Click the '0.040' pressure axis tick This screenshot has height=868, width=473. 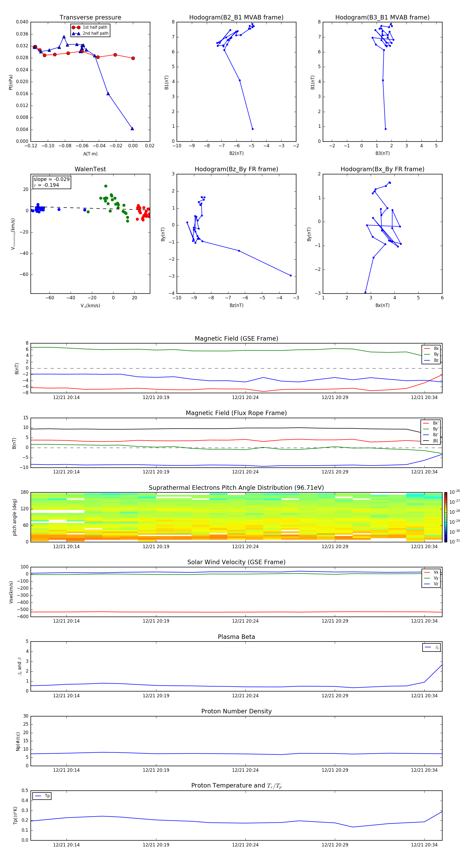22,22
